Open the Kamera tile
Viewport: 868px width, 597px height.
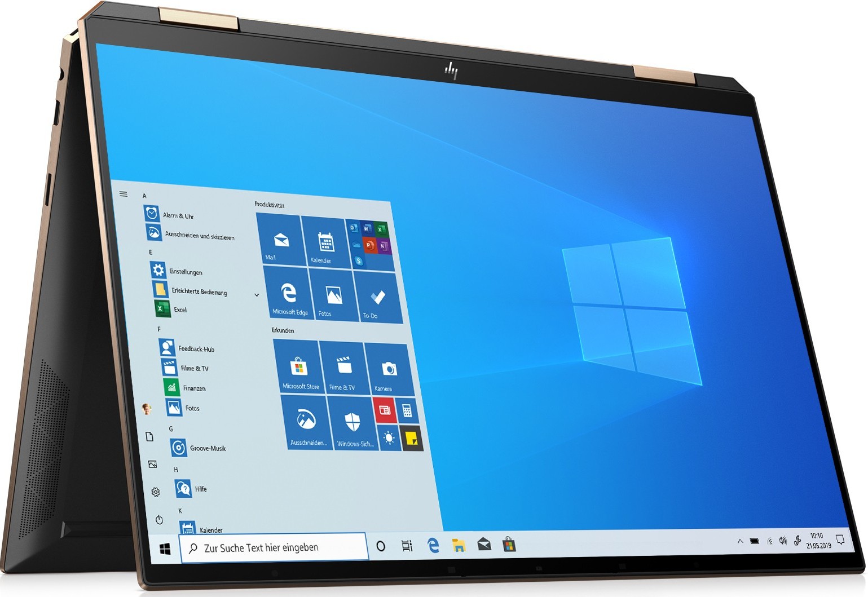[x=389, y=369]
